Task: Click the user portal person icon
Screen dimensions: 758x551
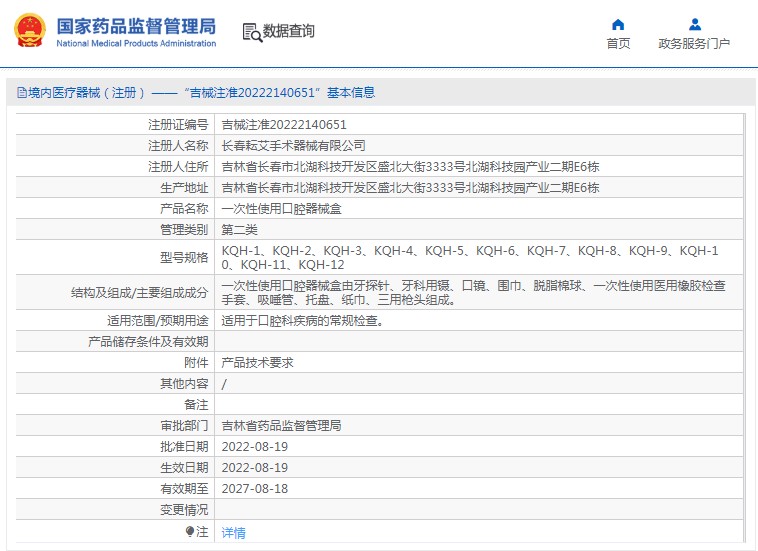Action: [x=695, y=24]
